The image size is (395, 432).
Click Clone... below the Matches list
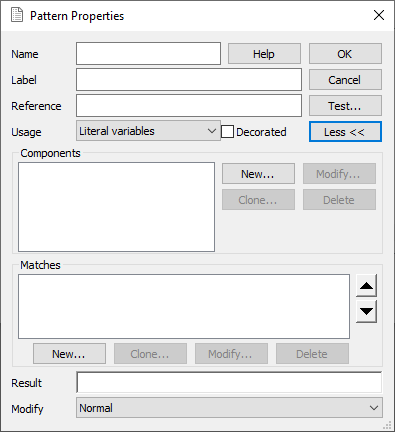click(150, 354)
